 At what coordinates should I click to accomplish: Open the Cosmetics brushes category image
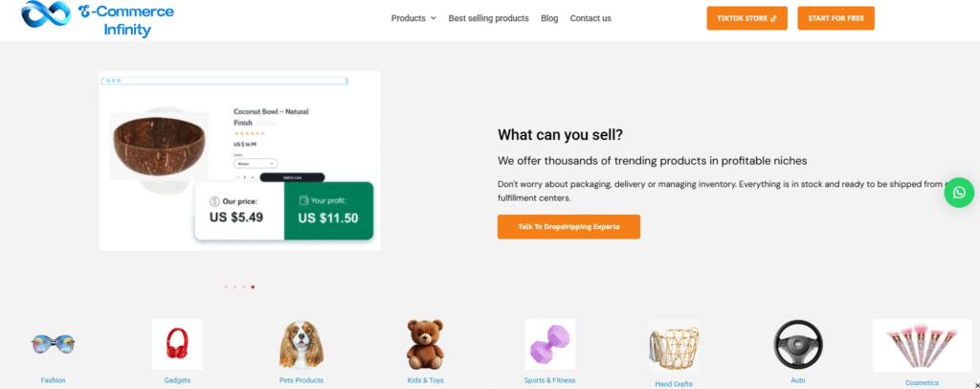click(922, 346)
